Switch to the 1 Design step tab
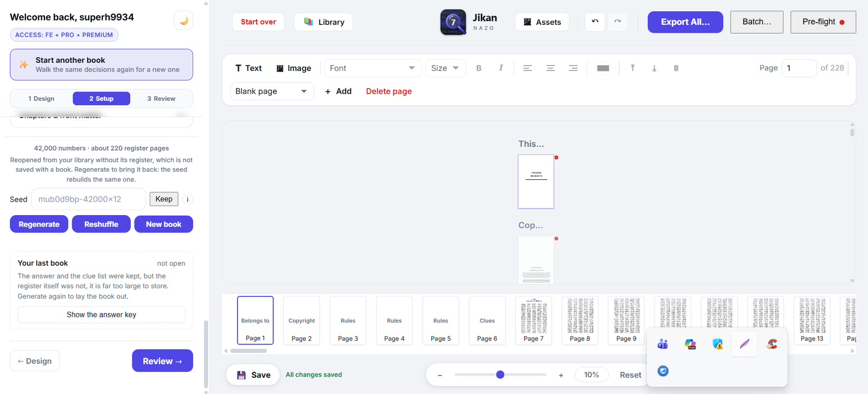 point(41,99)
